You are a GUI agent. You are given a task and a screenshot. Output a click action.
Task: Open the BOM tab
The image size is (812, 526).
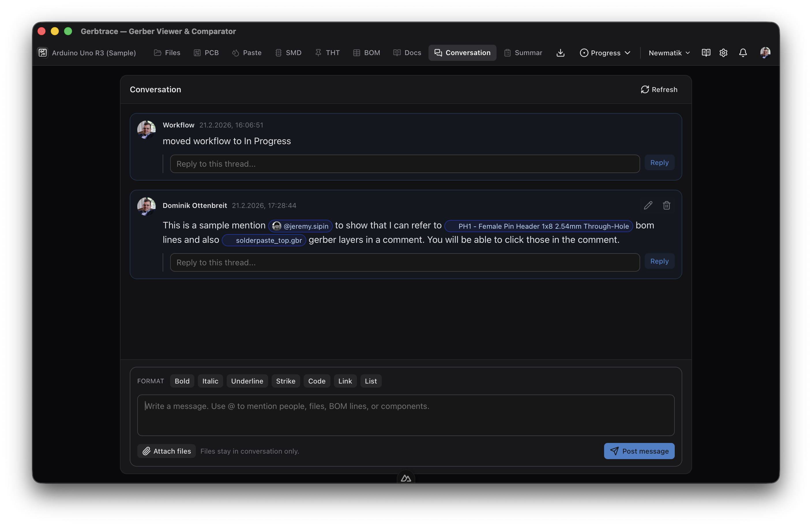click(x=366, y=53)
